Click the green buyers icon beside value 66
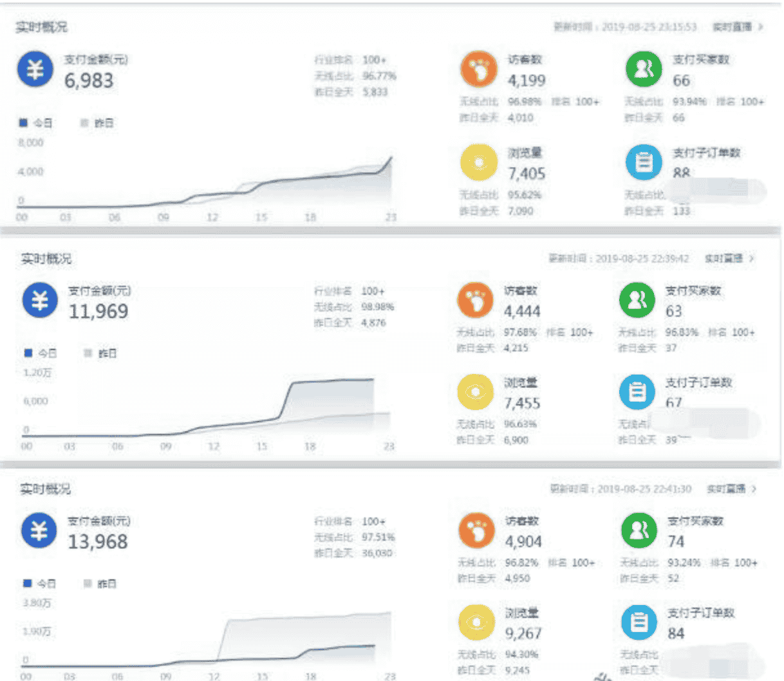This screenshot has height=681, width=784. pyautogui.click(x=644, y=70)
